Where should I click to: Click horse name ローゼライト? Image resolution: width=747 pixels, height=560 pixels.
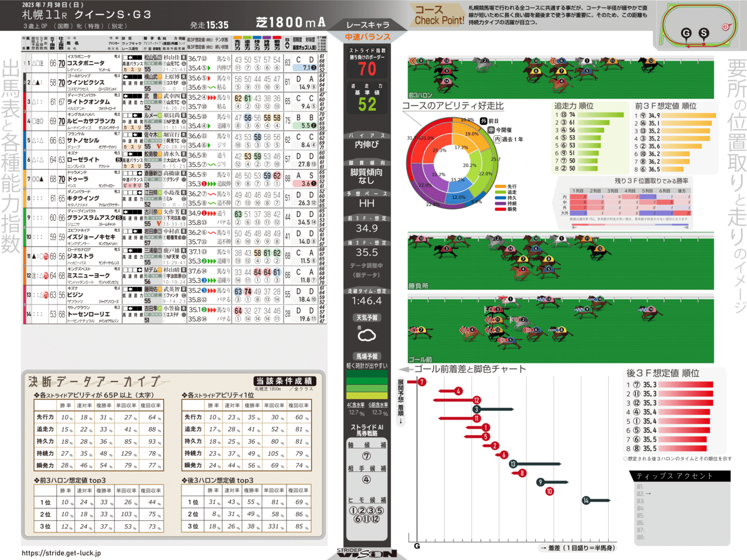pyautogui.click(x=83, y=159)
